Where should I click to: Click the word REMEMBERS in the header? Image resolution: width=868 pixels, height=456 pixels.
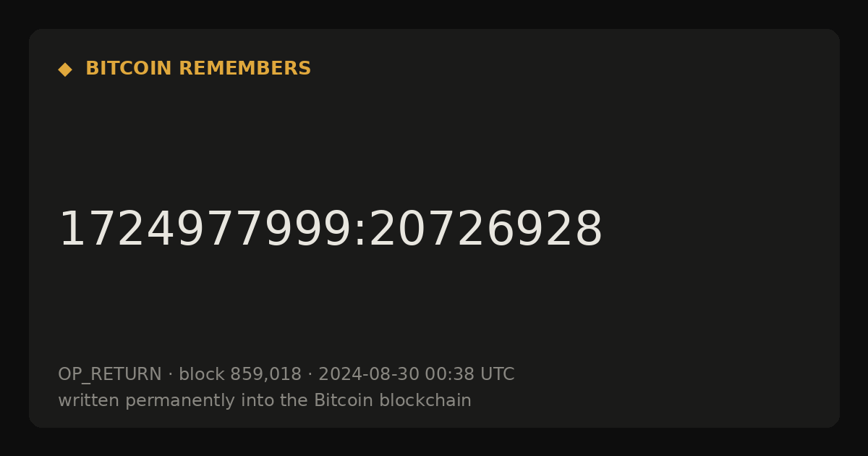(x=244, y=69)
